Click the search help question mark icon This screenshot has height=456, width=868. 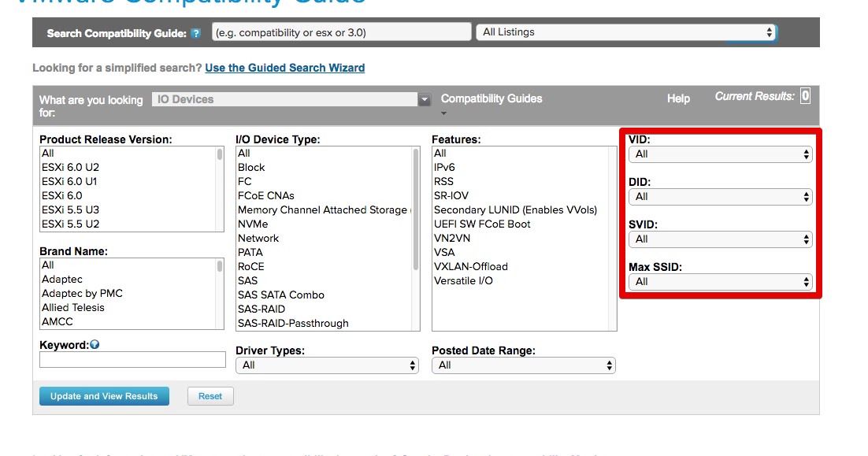(195, 33)
